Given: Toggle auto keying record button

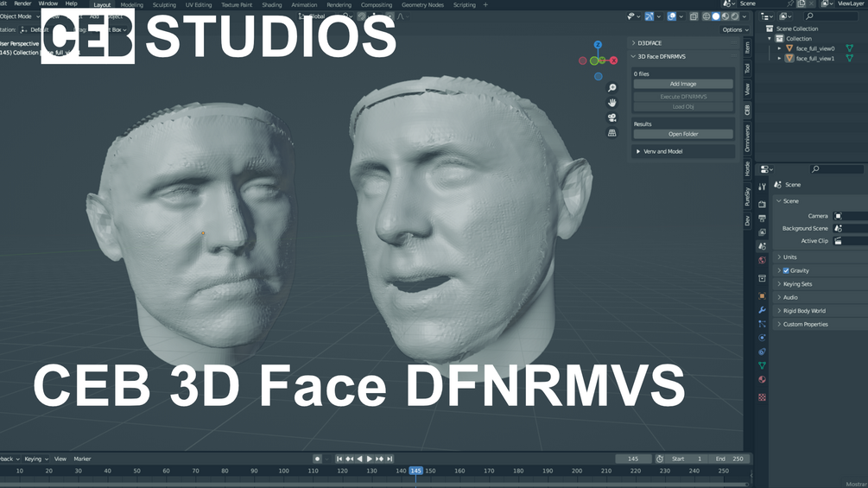Looking at the screenshot, I should [317, 459].
